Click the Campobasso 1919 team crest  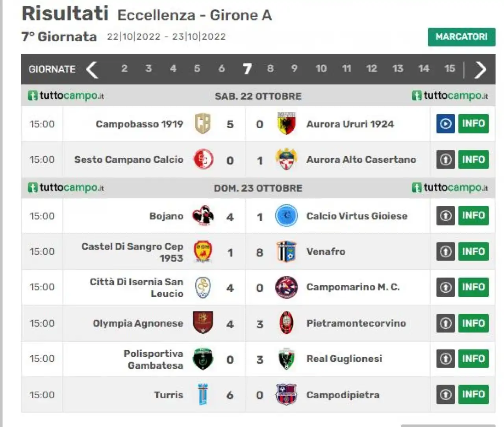pyautogui.click(x=203, y=124)
